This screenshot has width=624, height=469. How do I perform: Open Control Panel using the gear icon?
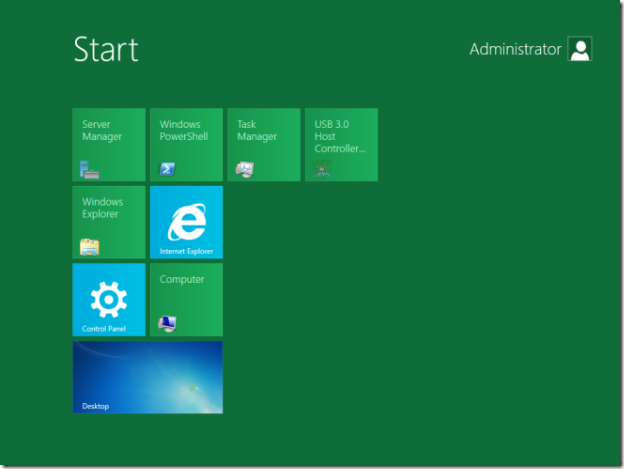pos(108,299)
